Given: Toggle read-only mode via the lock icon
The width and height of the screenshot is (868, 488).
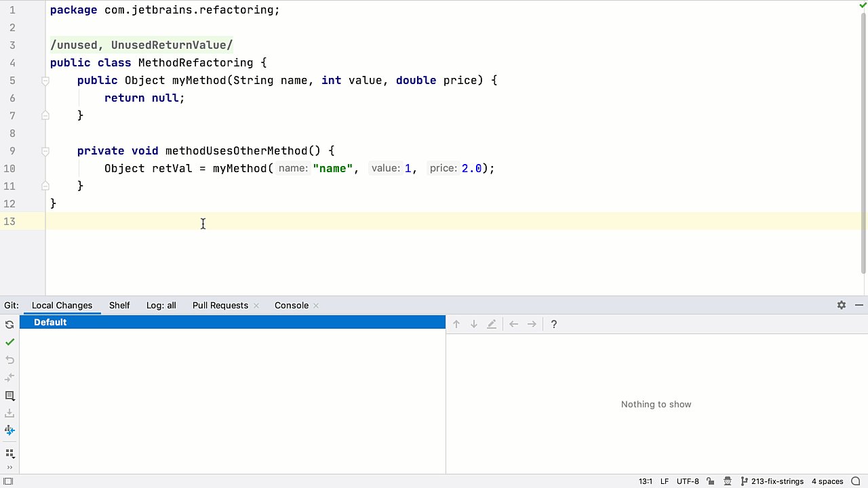Looking at the screenshot, I should coord(710,481).
